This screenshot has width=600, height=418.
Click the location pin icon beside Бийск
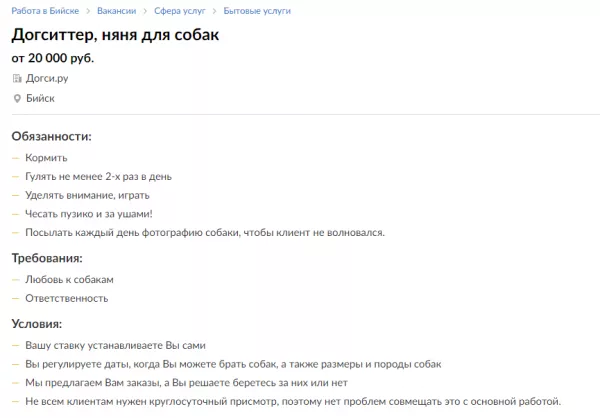pyautogui.click(x=16, y=98)
